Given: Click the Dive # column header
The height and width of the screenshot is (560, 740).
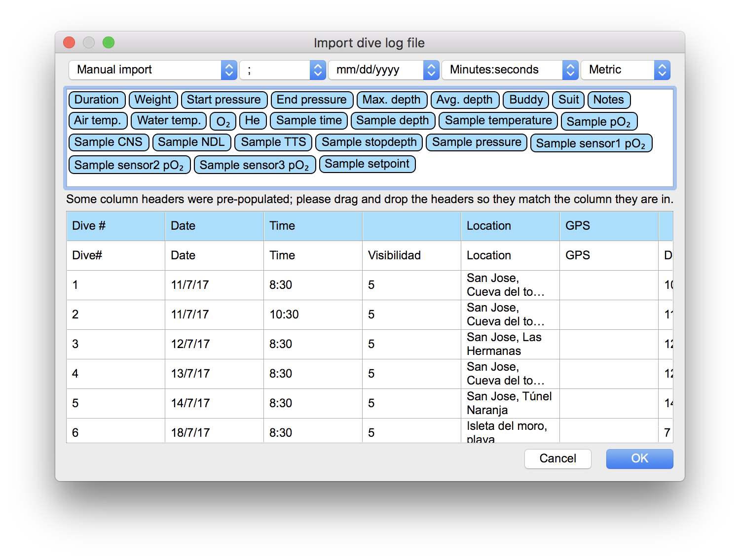Looking at the screenshot, I should click(115, 226).
